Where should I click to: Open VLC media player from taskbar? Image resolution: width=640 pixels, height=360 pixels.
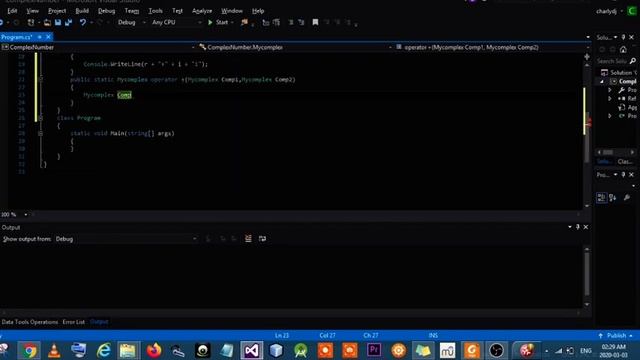[54, 351]
